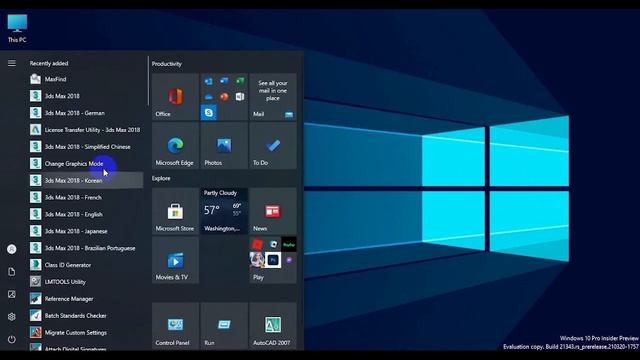Launch Movies & TV tile
This screenshot has width=640, height=360.
[176, 260]
